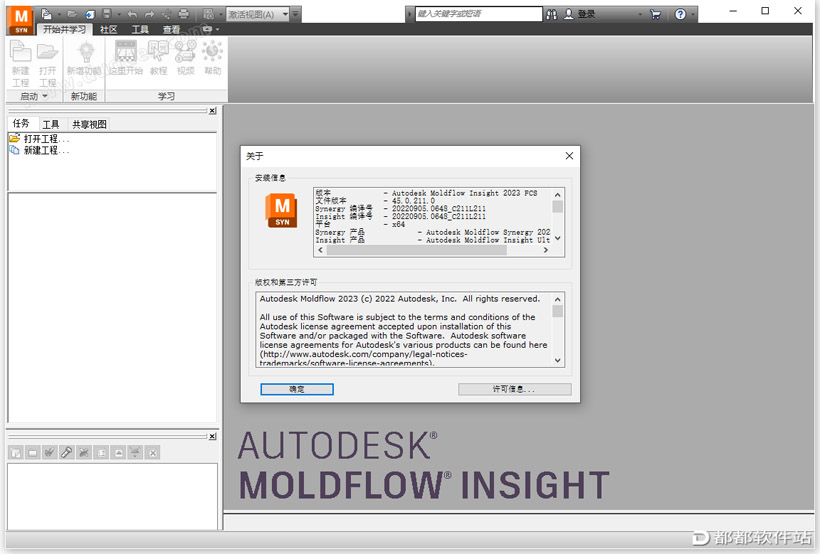Viewport: 820px width, 554px height.
Task: Open the help icon dropdown arrow
Action: (x=692, y=14)
